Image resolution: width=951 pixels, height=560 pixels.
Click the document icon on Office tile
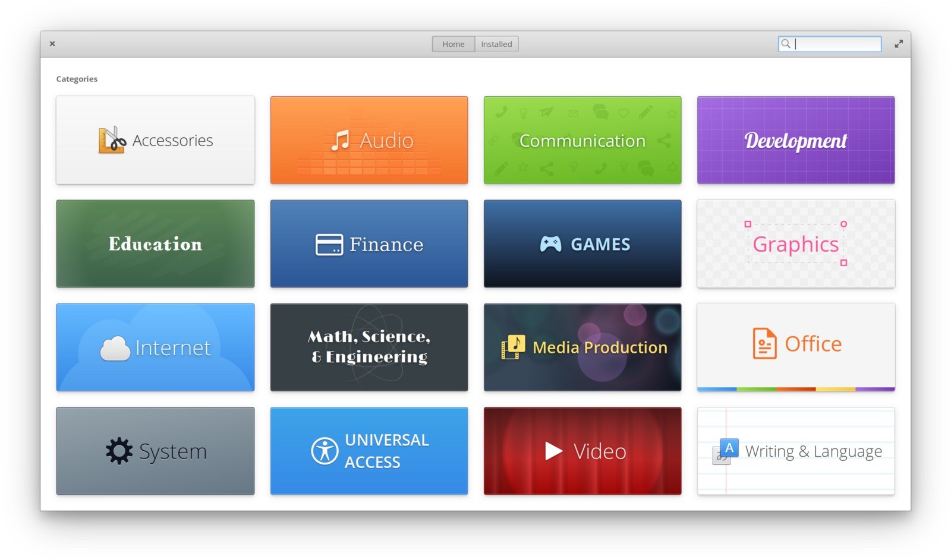pos(764,344)
